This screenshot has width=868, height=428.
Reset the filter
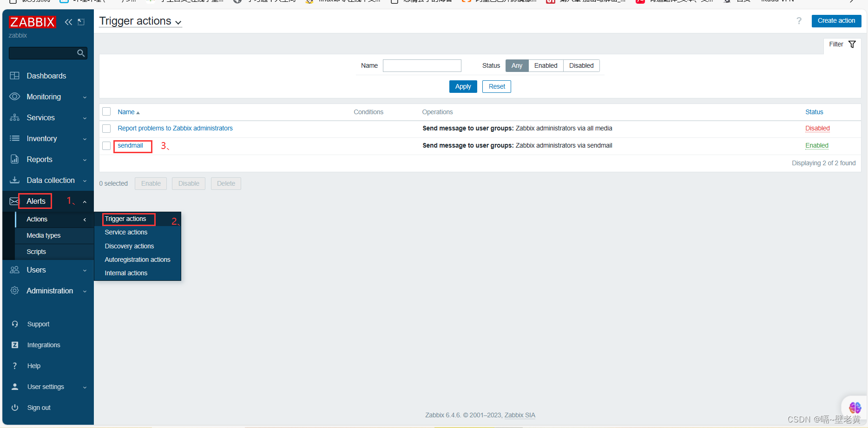pyautogui.click(x=497, y=86)
